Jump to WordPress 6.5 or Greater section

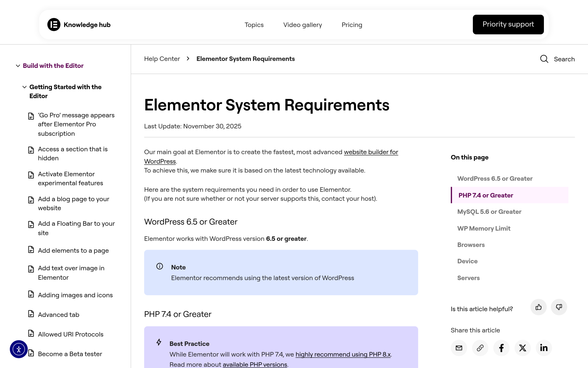coord(495,178)
